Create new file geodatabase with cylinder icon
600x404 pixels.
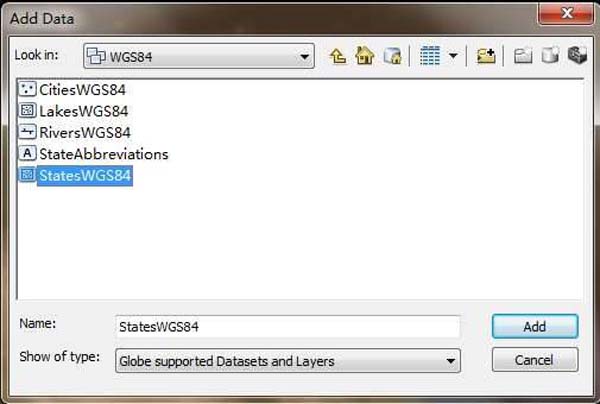[550, 55]
